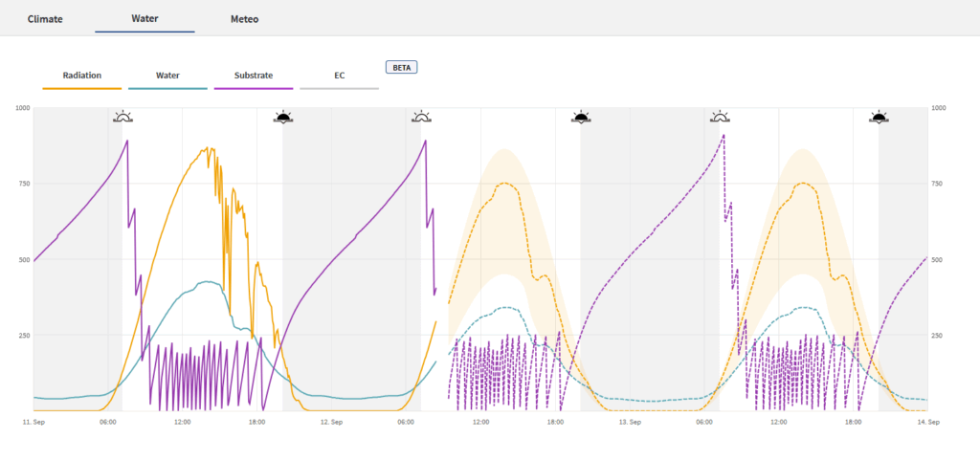Select the Water tab at top
The image size is (980, 460).
(145, 18)
